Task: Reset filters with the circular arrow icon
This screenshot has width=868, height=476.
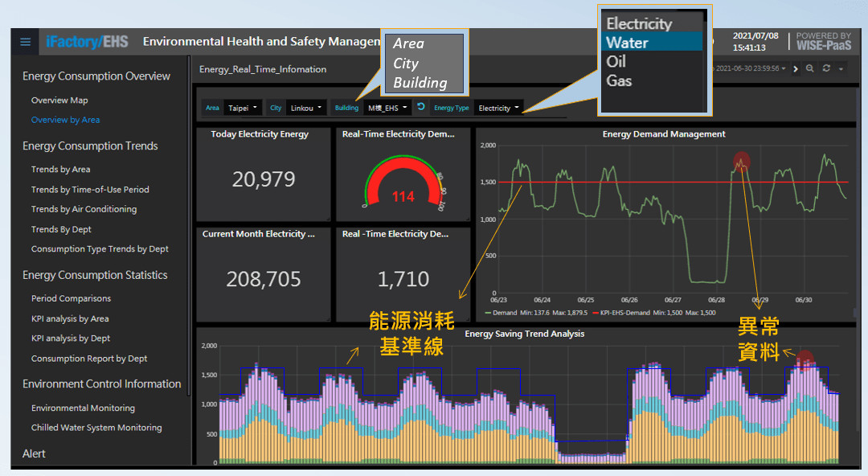Action: click(x=421, y=107)
